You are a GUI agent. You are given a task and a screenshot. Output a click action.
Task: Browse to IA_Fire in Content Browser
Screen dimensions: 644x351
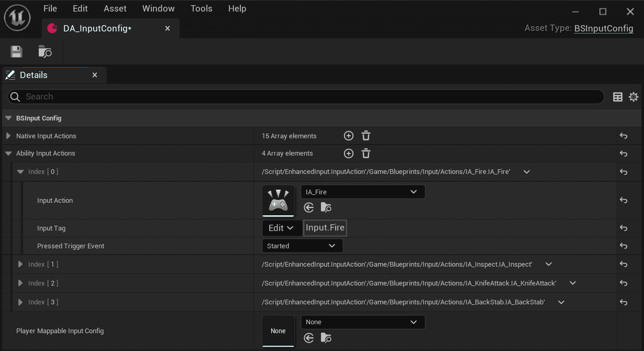click(x=326, y=207)
